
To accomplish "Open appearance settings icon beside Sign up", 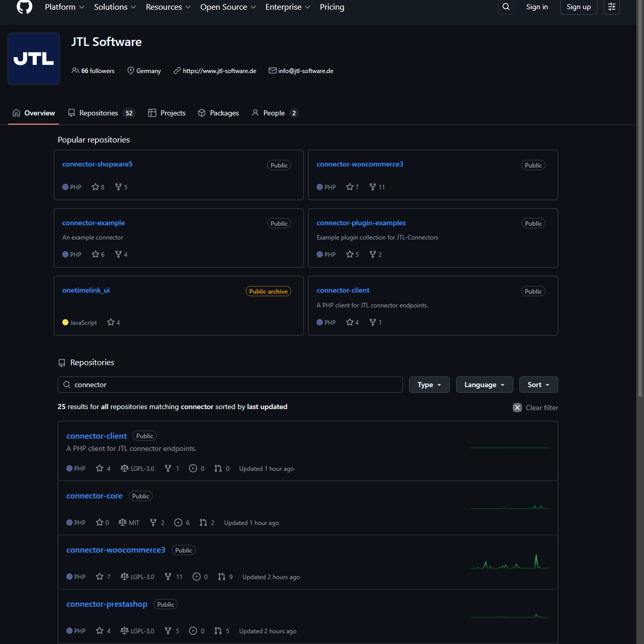I will click(612, 7).
